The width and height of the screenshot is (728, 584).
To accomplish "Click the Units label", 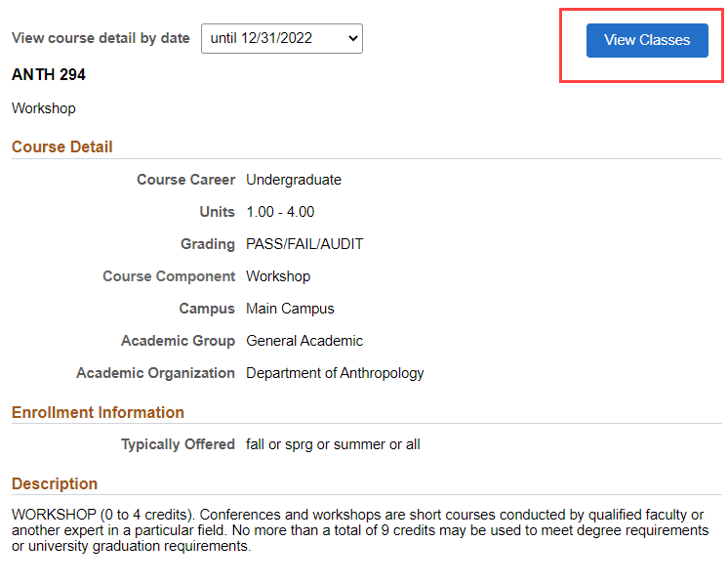I will pyautogui.click(x=218, y=212).
